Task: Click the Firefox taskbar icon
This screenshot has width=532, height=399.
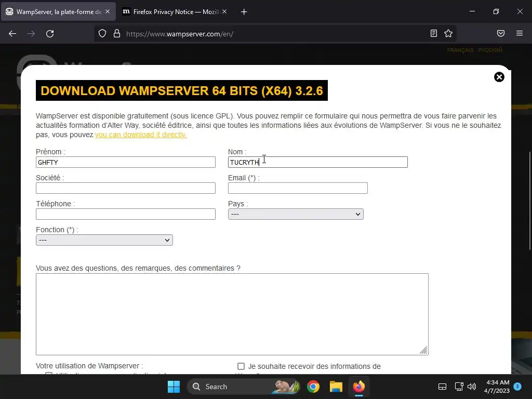Action: click(x=358, y=387)
